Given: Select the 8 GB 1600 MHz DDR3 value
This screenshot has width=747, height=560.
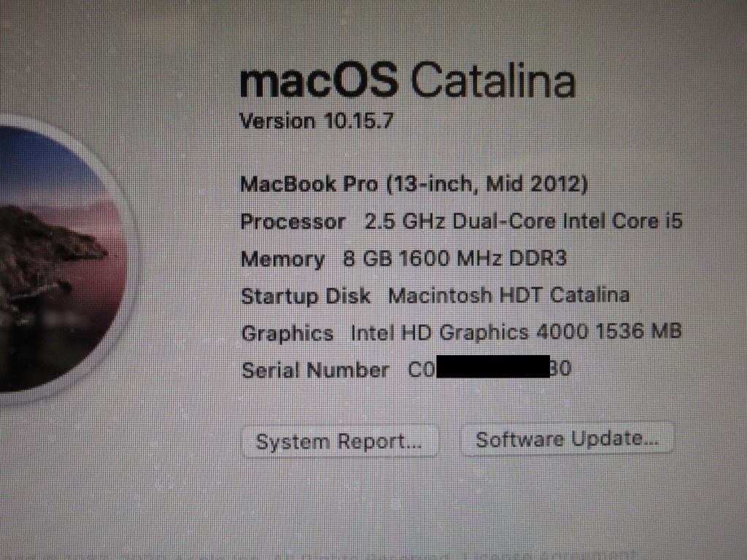Looking at the screenshot, I should 455,259.
